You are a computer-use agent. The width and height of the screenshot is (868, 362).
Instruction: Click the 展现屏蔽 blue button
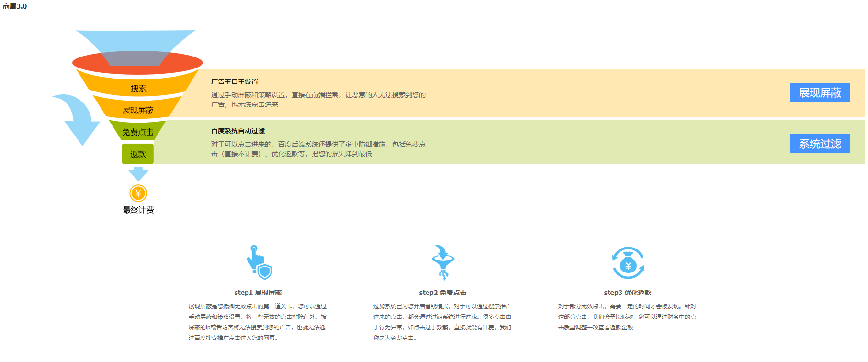(820, 92)
